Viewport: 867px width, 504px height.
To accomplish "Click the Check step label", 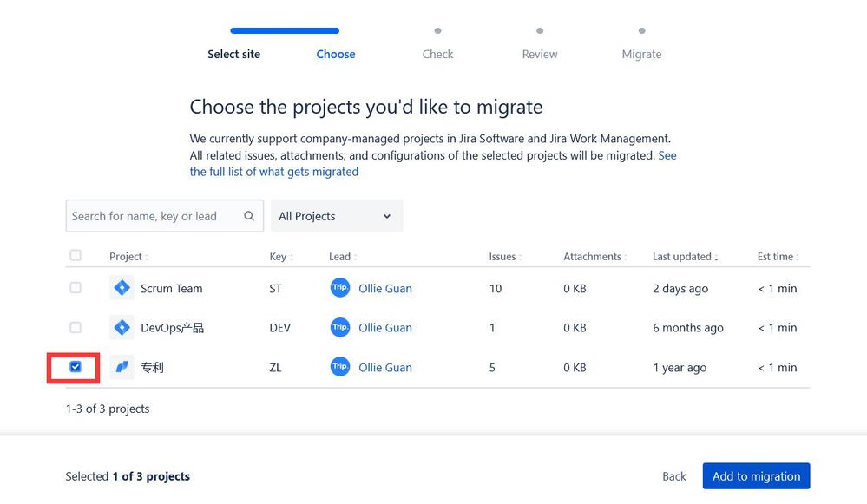I will click(x=437, y=54).
